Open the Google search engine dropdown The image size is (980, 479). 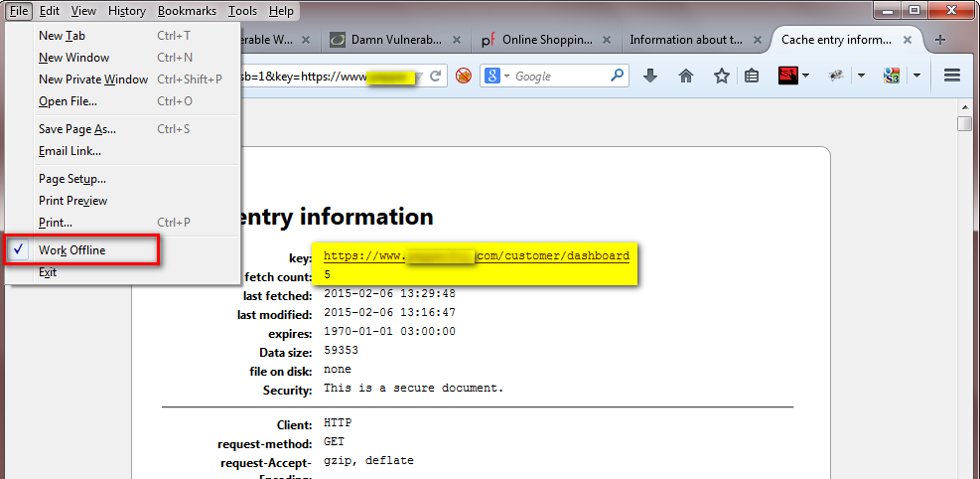click(x=497, y=76)
